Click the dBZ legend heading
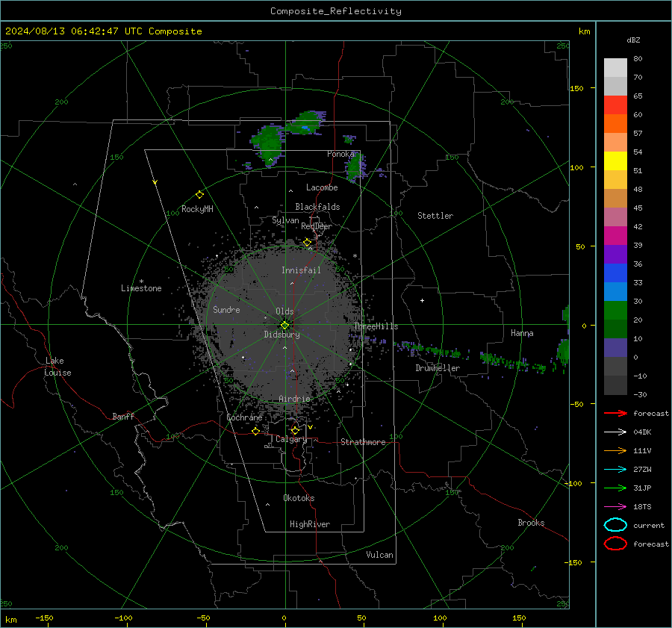The image size is (672, 628). click(x=633, y=40)
